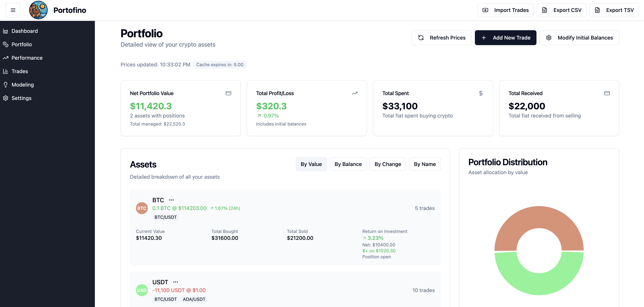The image size is (644, 307).
Task: Sort assets By Change
Action: (388, 164)
